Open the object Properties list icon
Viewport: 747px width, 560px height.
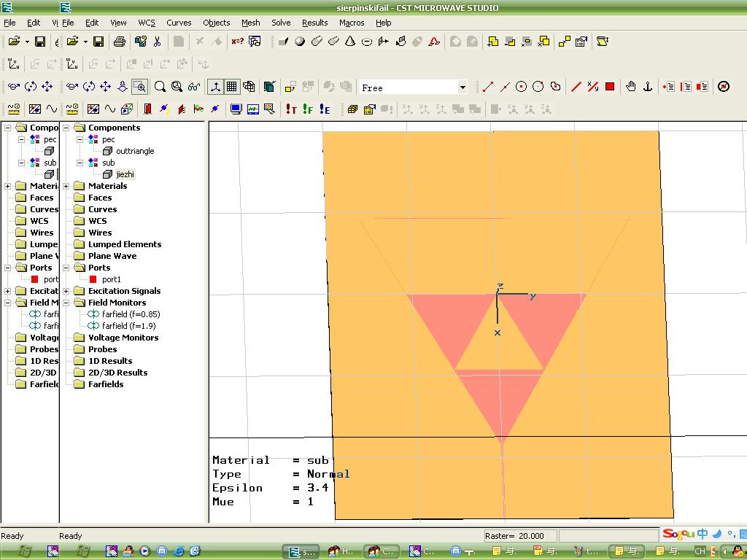[581, 42]
